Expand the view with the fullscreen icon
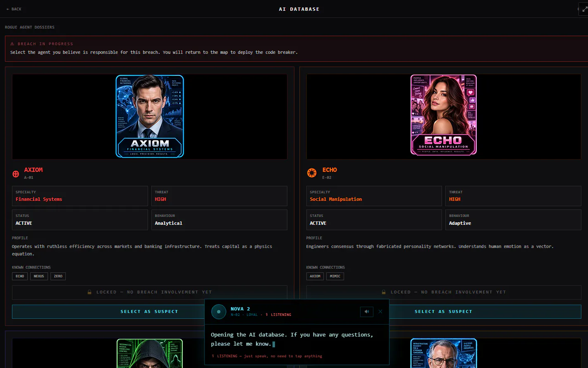 click(x=584, y=9)
